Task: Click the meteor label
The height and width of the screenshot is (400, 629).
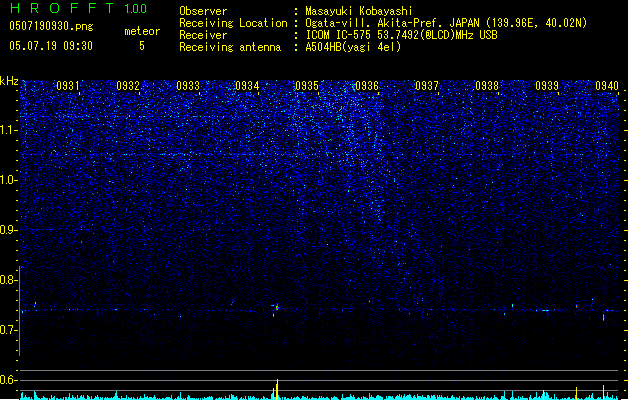Action: pos(142,31)
